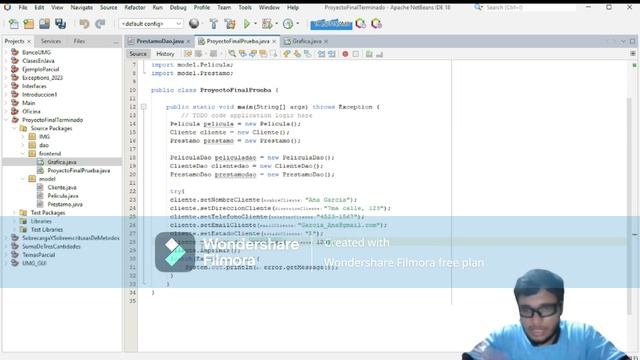Click the Open Project toolbar icon

click(44, 24)
